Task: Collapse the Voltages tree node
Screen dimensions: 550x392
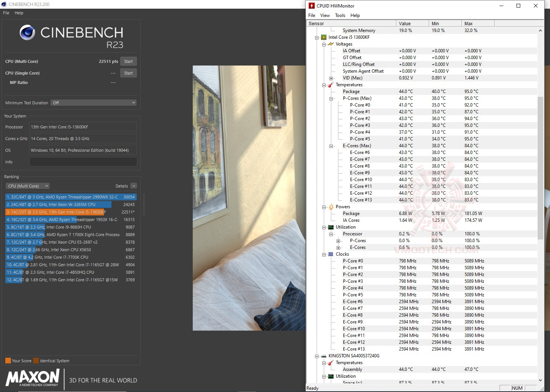Action: (x=324, y=44)
